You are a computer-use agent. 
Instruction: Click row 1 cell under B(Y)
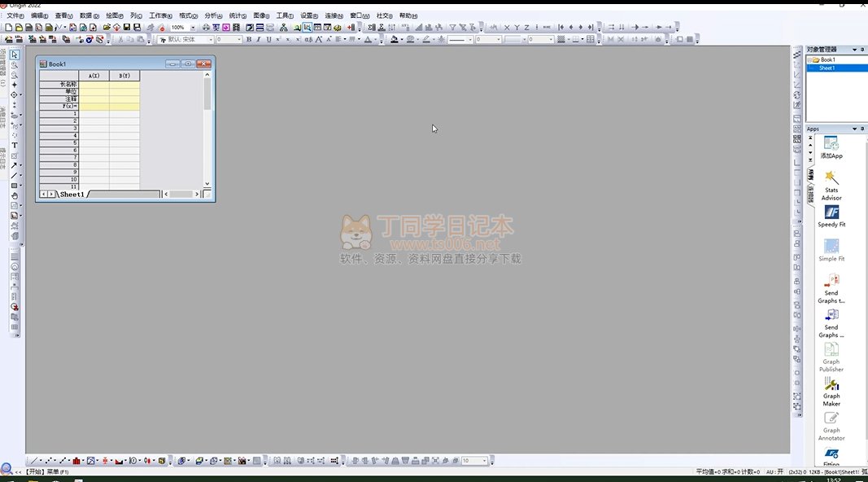[x=124, y=113]
